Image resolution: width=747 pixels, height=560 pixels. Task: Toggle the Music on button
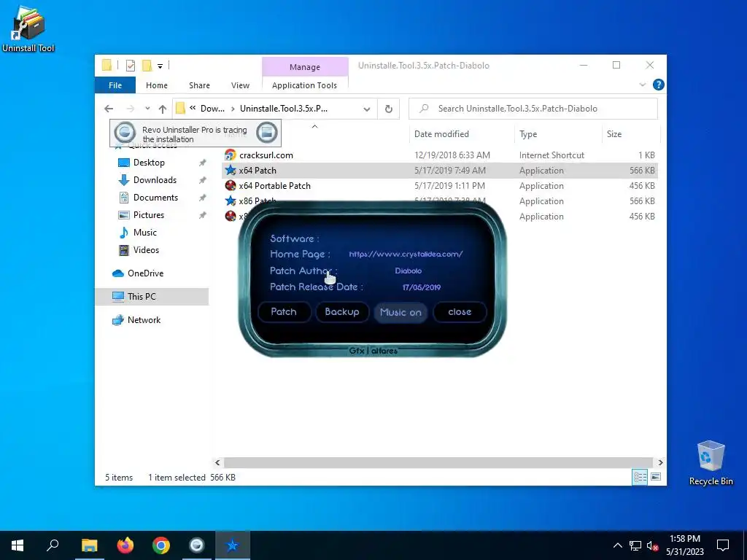pos(400,312)
